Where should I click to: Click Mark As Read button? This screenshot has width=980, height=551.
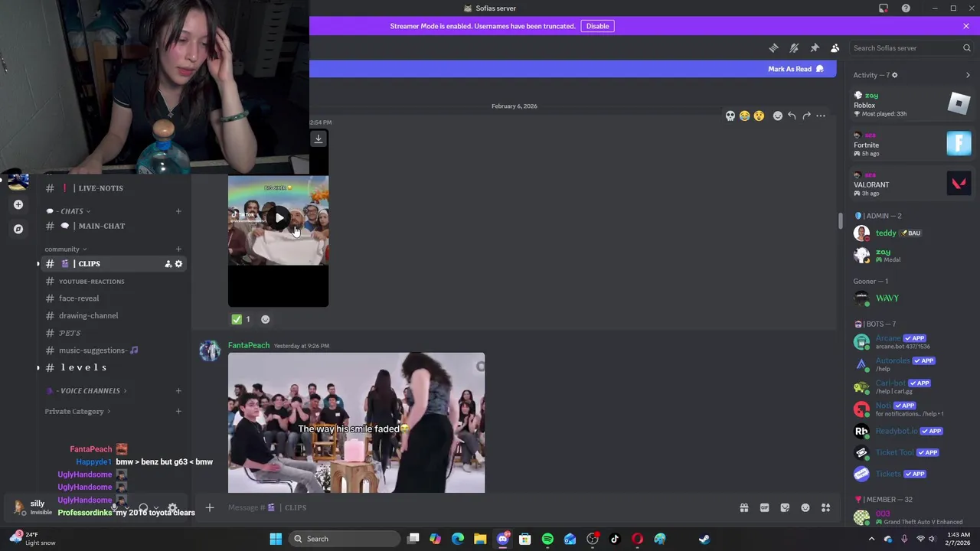[795, 69]
